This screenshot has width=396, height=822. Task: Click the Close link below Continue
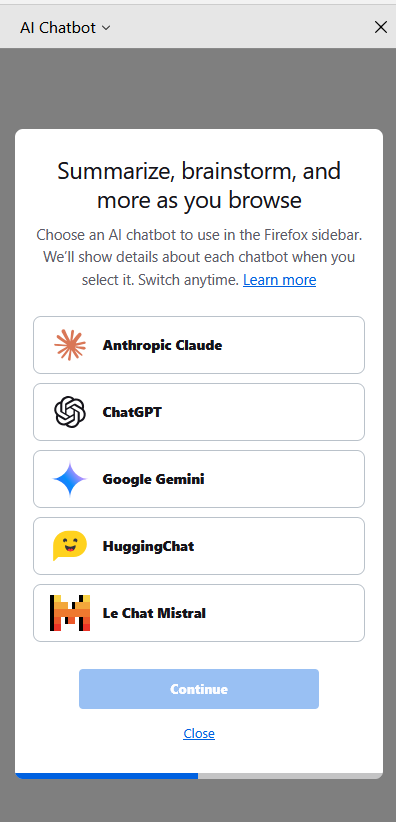click(199, 733)
